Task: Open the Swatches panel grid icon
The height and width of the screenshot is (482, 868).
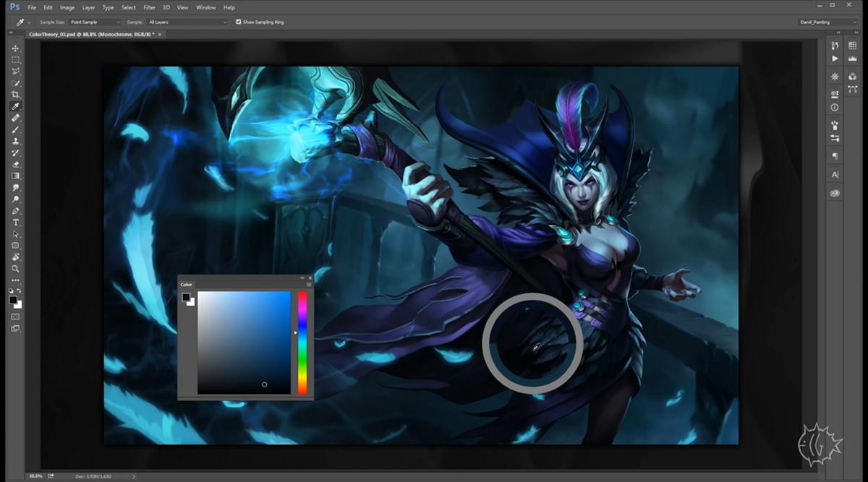Action: [x=852, y=46]
